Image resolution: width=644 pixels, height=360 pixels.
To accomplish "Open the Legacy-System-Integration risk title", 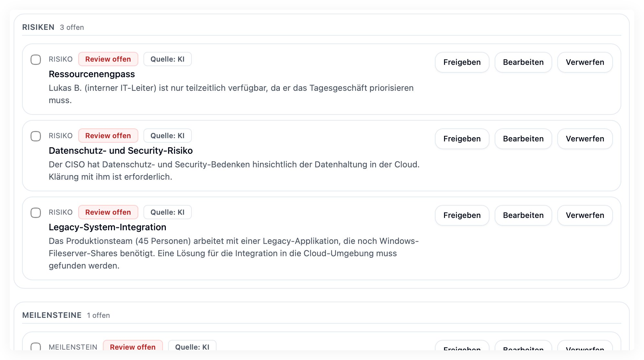I will point(107,227).
